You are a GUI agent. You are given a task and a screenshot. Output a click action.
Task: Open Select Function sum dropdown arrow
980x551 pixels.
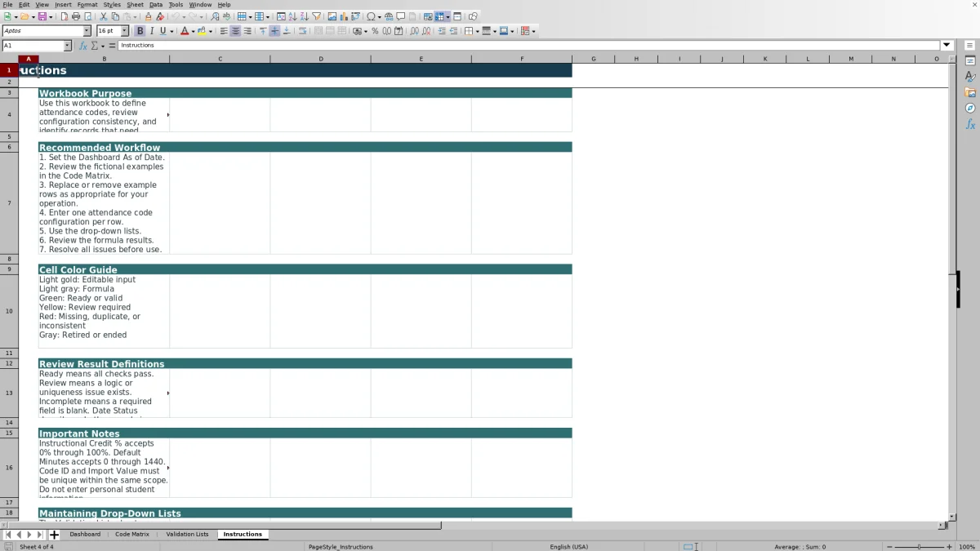pos(103,46)
